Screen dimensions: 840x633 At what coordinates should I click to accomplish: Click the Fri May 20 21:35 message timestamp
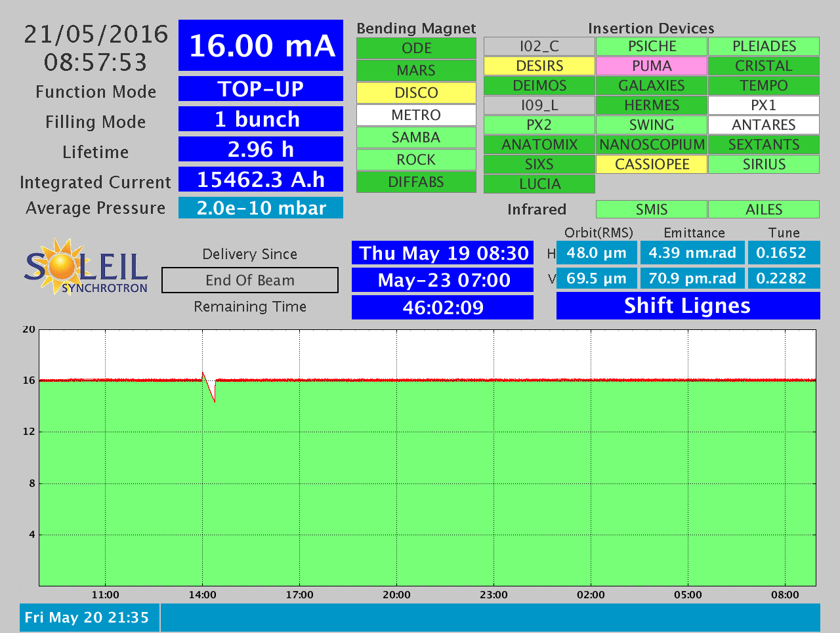tap(87, 618)
